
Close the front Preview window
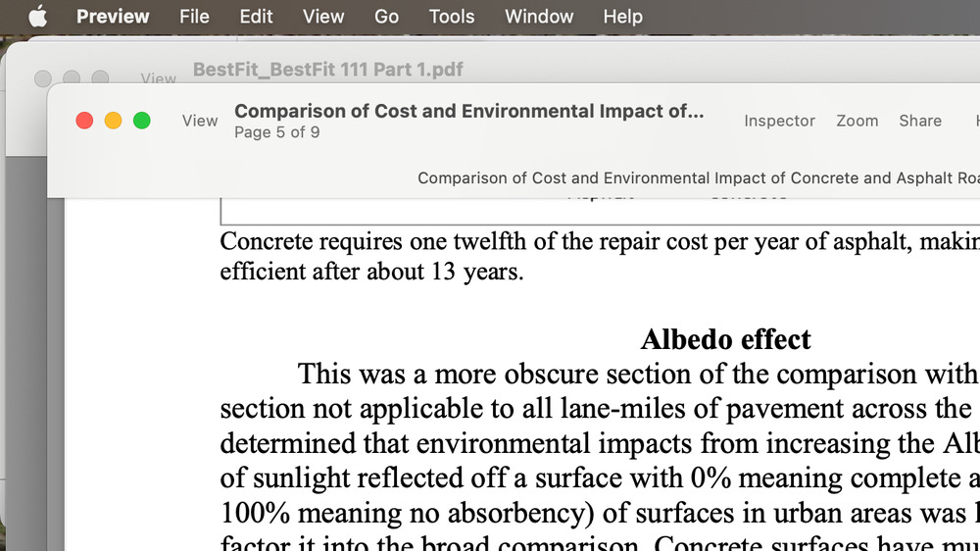84,120
